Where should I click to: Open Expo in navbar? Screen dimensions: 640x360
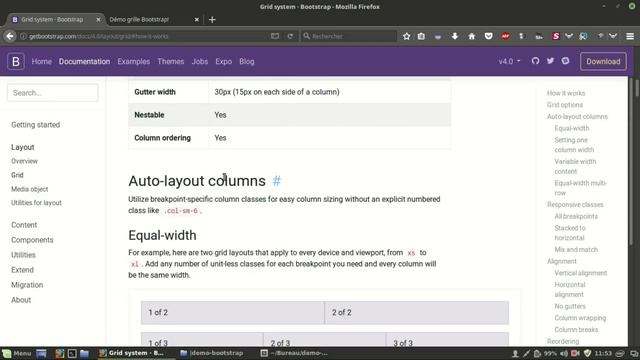(x=224, y=61)
